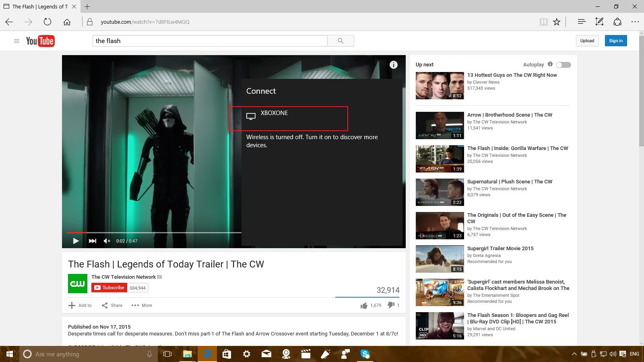Unmute the video player volume

click(107, 241)
